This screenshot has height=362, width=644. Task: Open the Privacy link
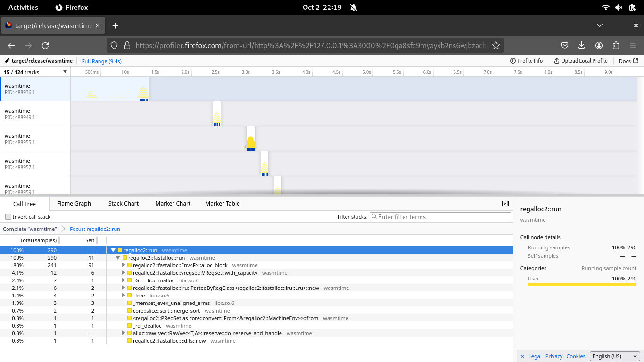click(x=554, y=356)
